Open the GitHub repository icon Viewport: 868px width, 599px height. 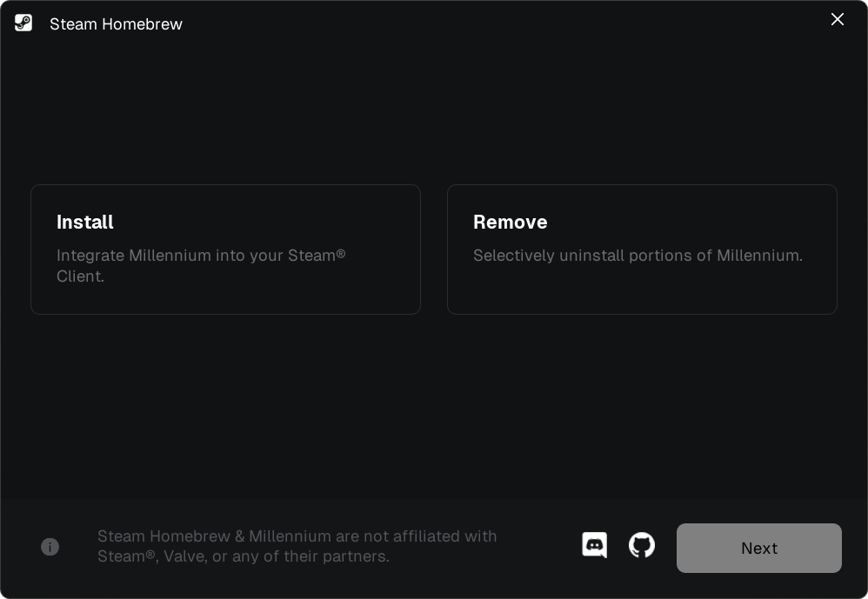coord(642,546)
